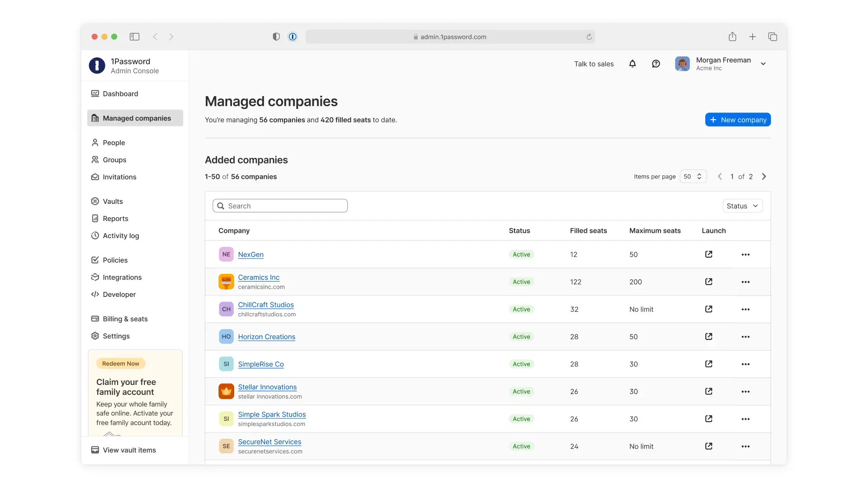Go to the next page of companies

(x=764, y=177)
